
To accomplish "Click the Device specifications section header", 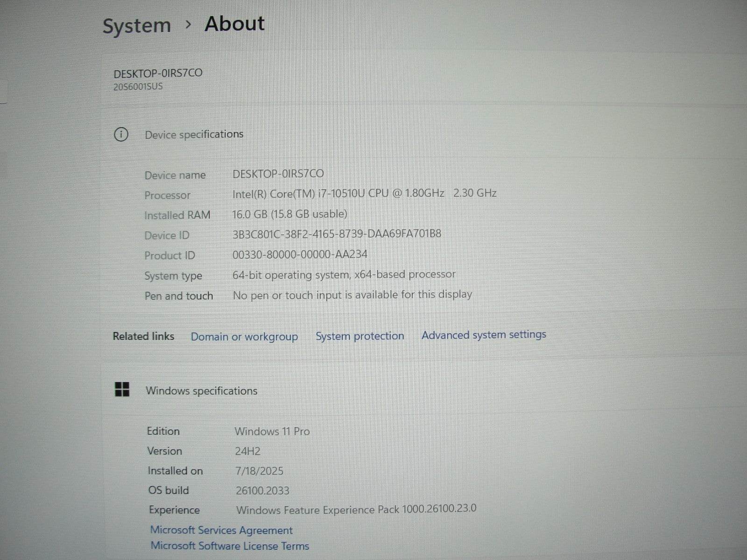I will pyautogui.click(x=195, y=134).
